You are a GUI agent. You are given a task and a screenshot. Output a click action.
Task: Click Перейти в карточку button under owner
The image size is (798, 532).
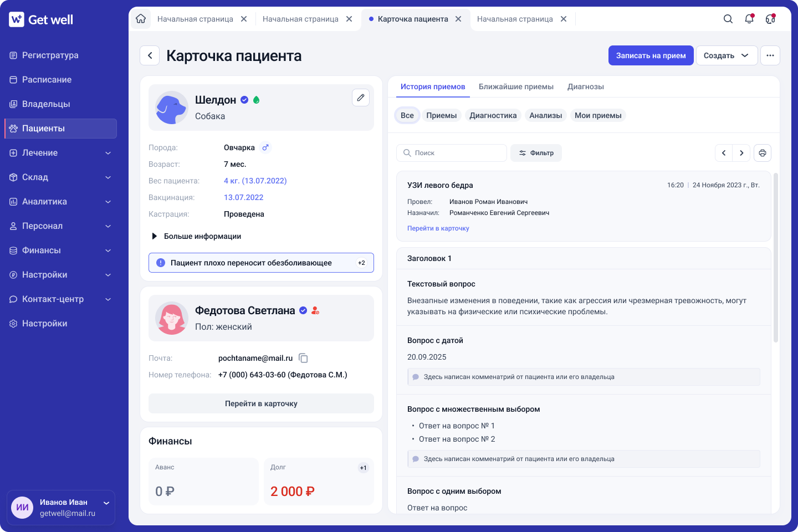click(261, 403)
